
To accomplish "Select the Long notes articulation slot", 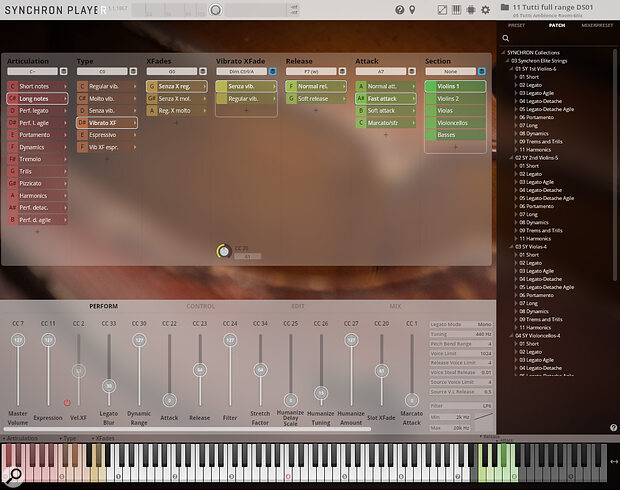I will [x=37, y=98].
